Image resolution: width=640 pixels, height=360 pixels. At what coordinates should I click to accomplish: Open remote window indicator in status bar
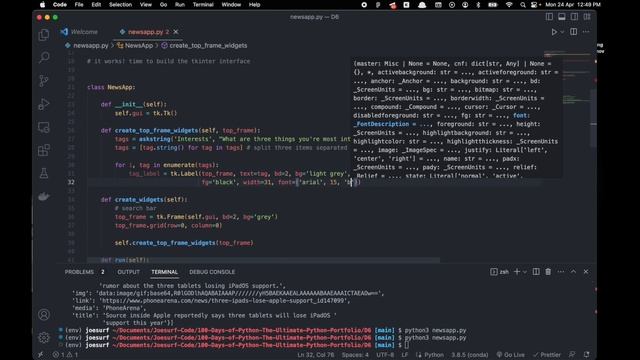point(40,355)
